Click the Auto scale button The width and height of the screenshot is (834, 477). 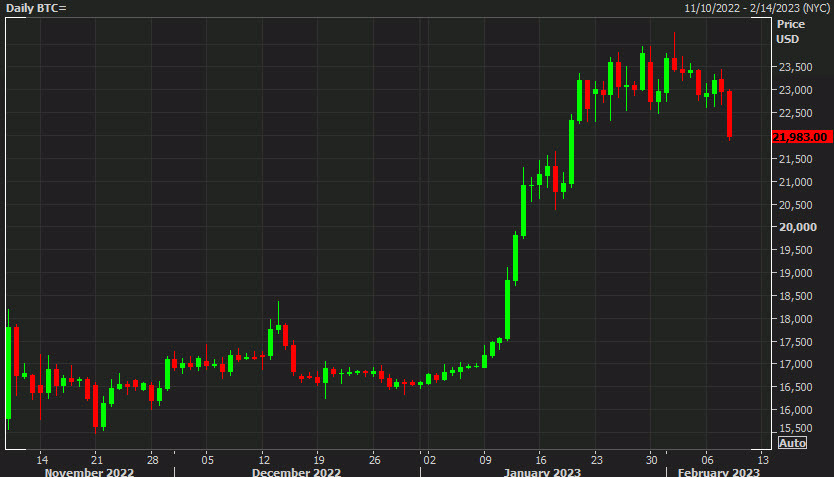(792, 443)
